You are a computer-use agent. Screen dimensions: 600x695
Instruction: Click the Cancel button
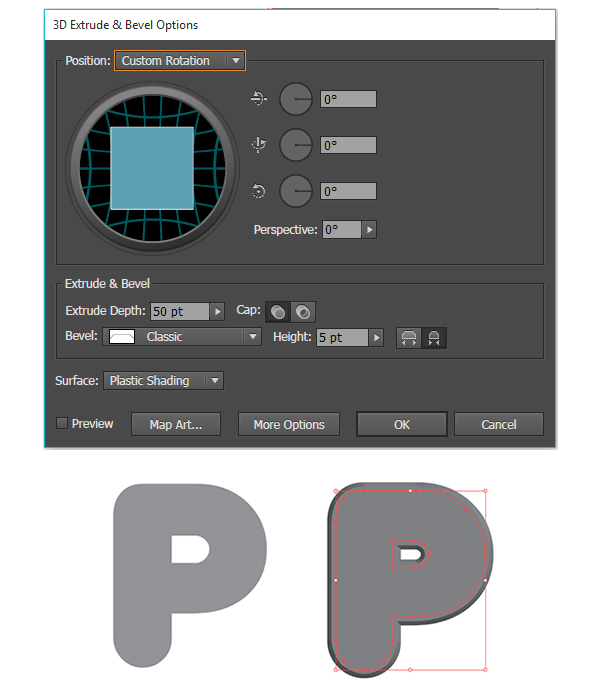click(499, 424)
